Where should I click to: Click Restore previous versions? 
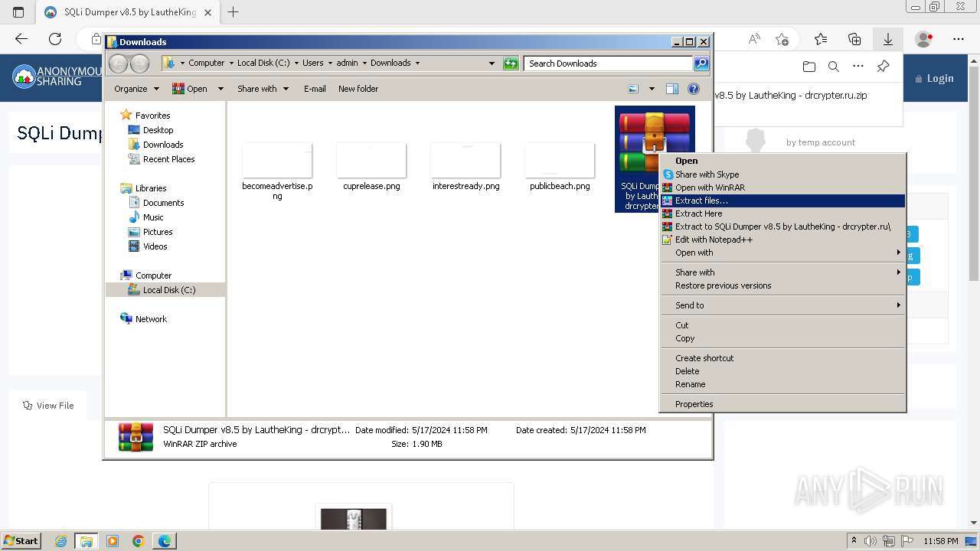[782, 285]
